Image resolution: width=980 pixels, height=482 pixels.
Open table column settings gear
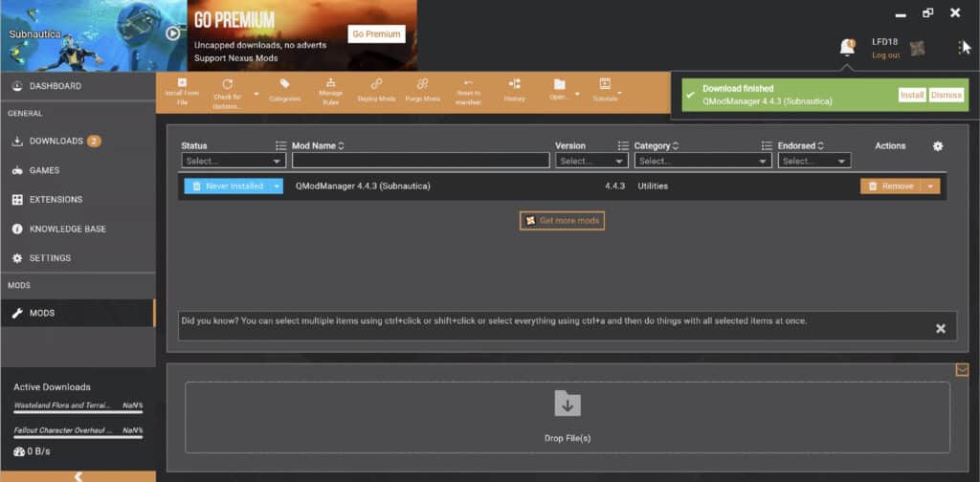(x=938, y=145)
